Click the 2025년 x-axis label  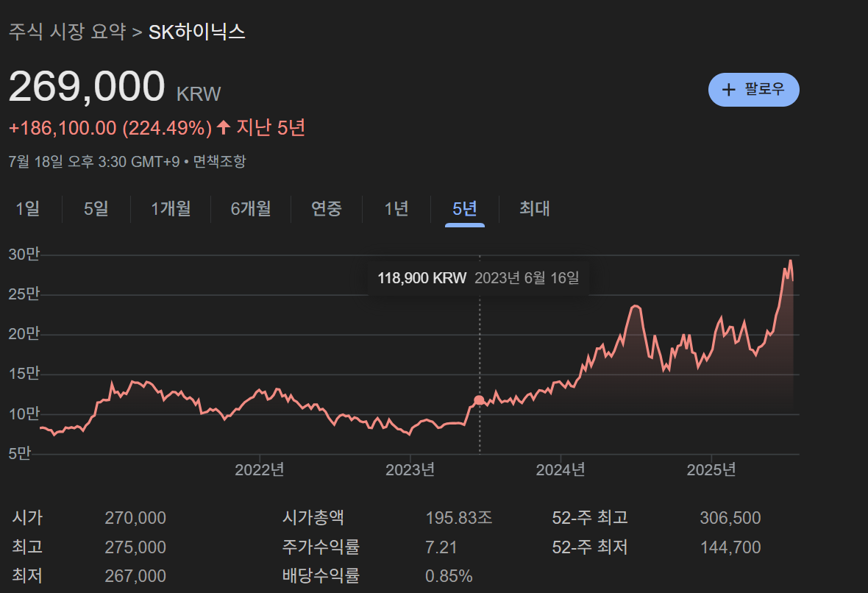(x=711, y=470)
